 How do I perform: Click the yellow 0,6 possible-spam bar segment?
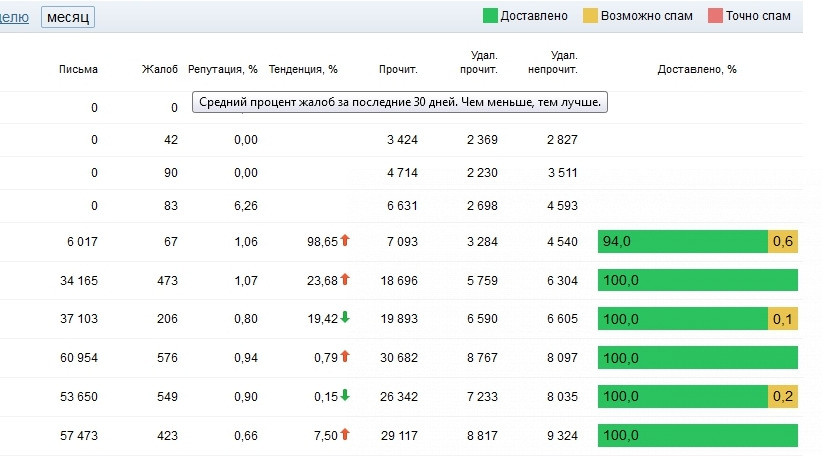click(783, 241)
